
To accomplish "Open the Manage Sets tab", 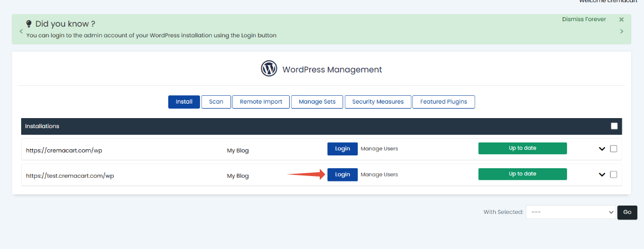I will pyautogui.click(x=317, y=102).
